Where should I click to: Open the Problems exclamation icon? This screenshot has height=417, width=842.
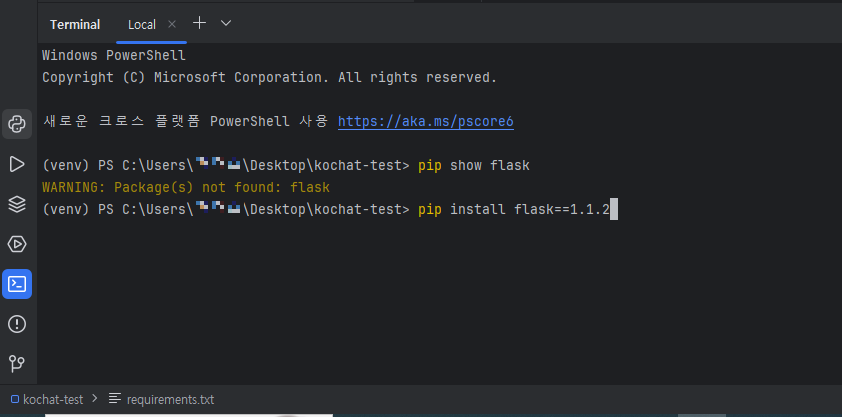[x=17, y=324]
